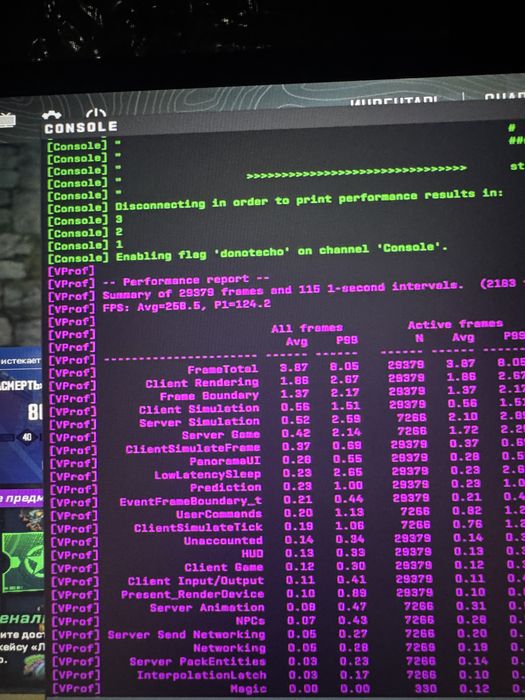Click the Client Rendering row label
The height and width of the screenshot is (700, 525).
coord(202,383)
